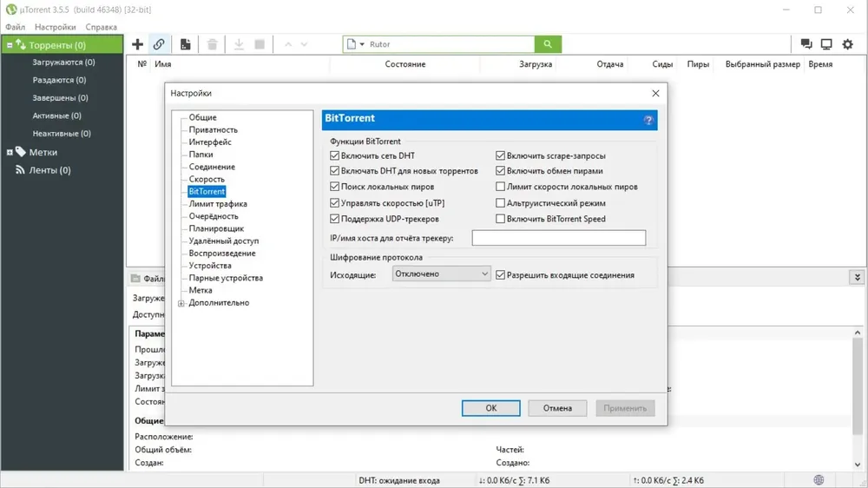Image resolution: width=868 pixels, height=488 pixels.
Task: Select Удалённый доступ settings page
Action: click(x=224, y=241)
